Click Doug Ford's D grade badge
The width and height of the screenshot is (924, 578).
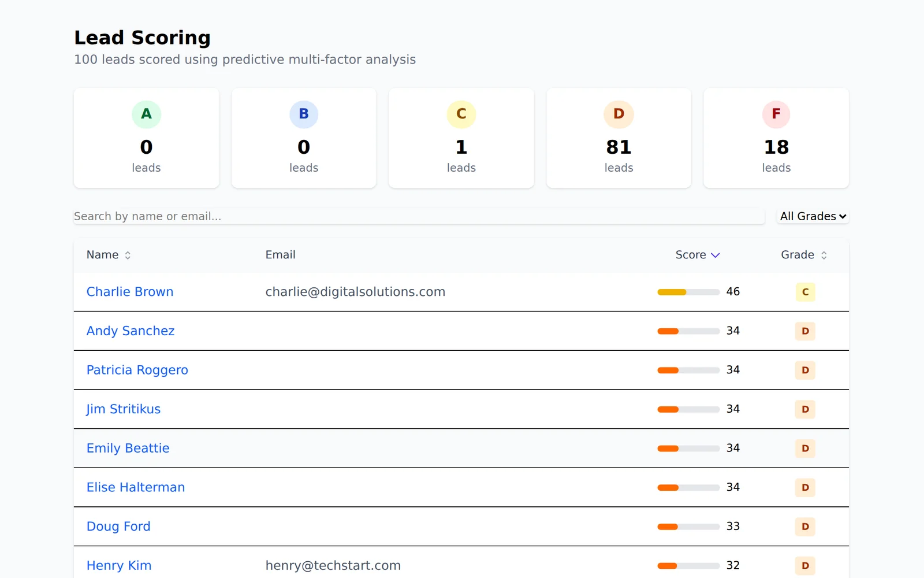click(805, 527)
